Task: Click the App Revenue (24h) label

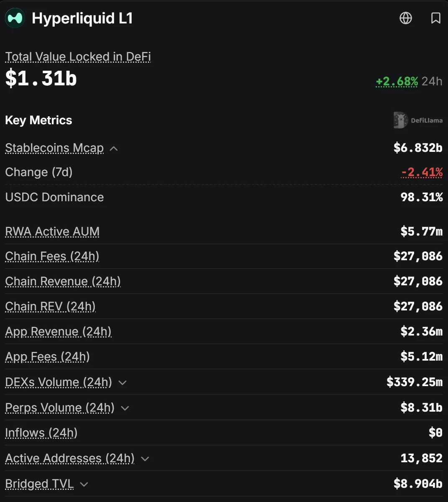Action: (x=58, y=331)
